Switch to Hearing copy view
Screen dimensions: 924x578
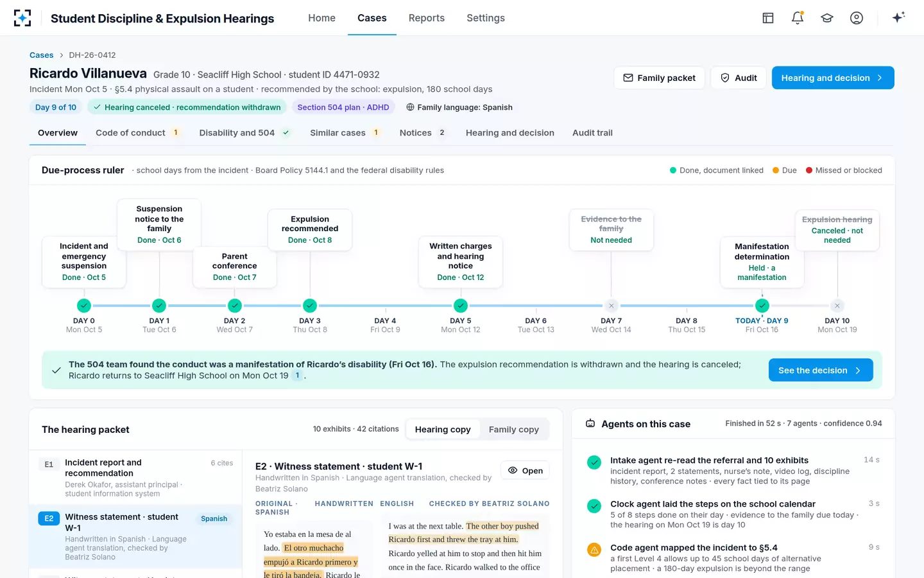[443, 430]
